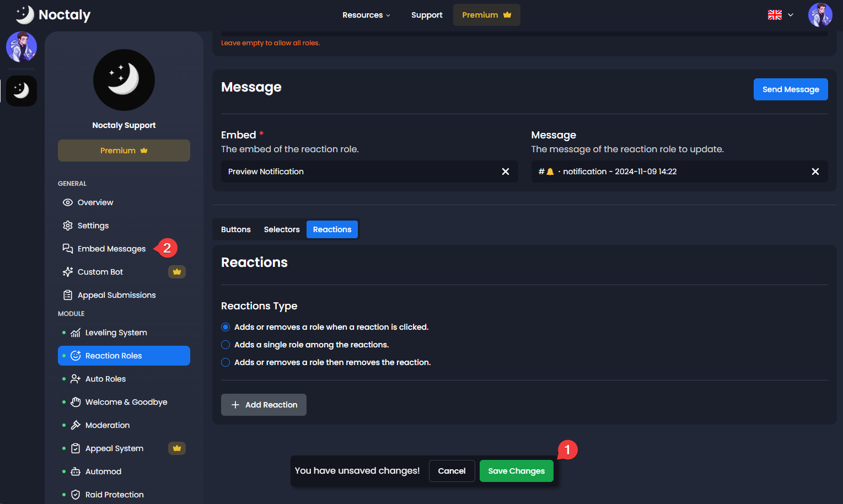This screenshot has height=504, width=843.
Task: Open the Message selection field
Action: 679,171
